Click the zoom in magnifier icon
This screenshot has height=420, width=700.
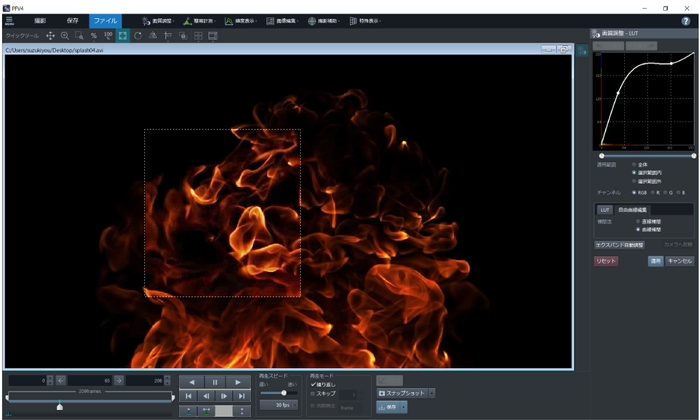(65, 35)
